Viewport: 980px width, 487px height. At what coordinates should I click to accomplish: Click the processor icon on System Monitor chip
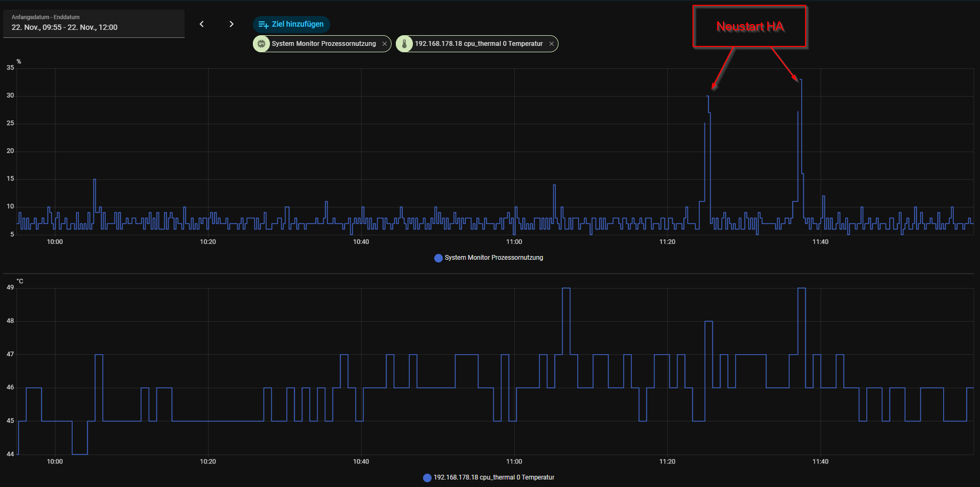[x=261, y=44]
